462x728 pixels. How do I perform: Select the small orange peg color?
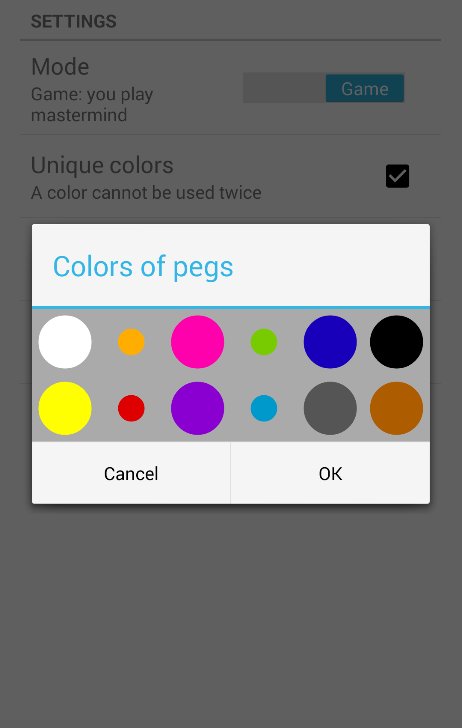(131, 342)
